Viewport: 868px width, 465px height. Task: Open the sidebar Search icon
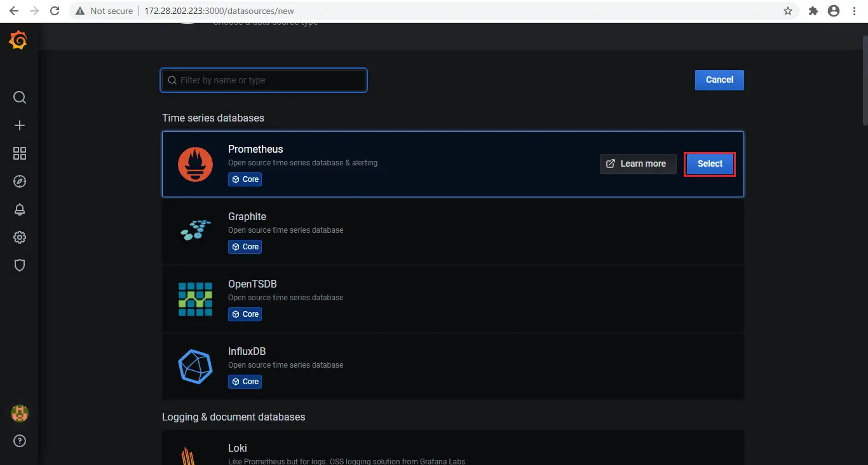[19, 97]
